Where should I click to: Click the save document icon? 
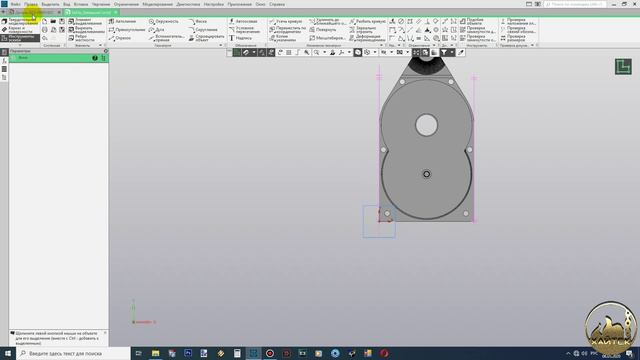(x=62, y=21)
